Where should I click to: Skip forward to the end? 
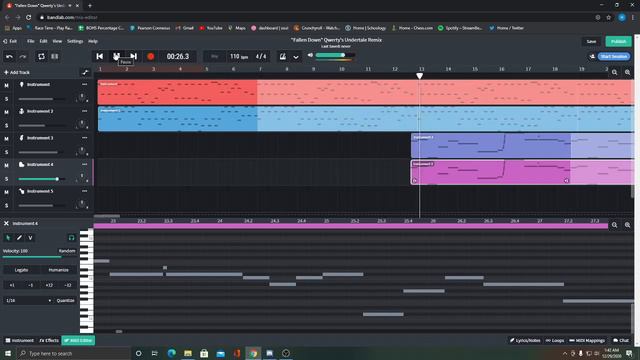pyautogui.click(x=133, y=56)
